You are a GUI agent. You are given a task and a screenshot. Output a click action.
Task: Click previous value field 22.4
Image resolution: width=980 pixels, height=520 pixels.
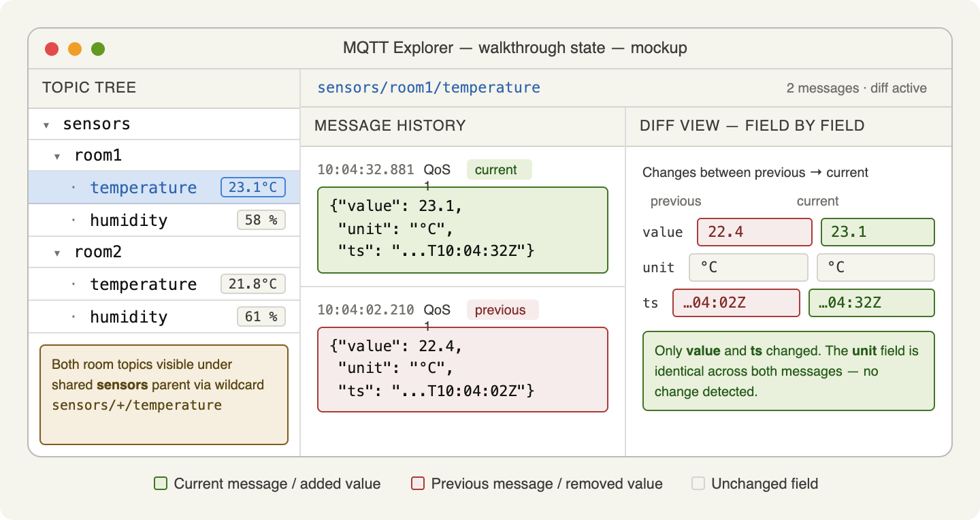[x=755, y=232]
